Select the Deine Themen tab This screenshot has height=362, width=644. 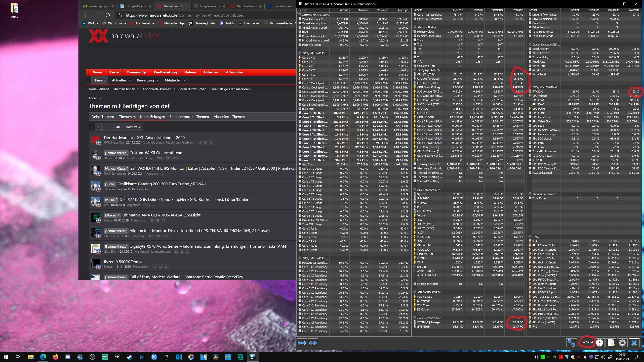[103, 117]
